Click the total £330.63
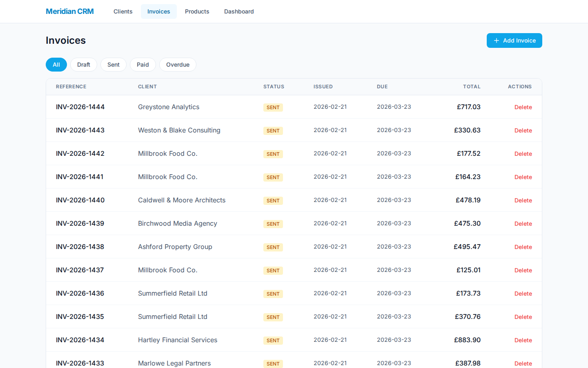 [x=467, y=130]
